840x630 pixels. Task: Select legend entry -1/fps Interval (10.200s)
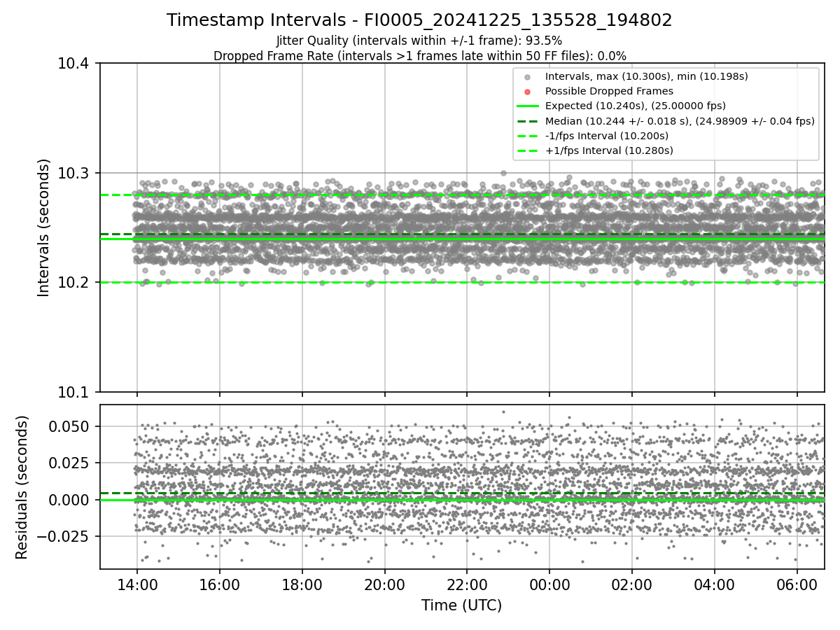coord(606,136)
